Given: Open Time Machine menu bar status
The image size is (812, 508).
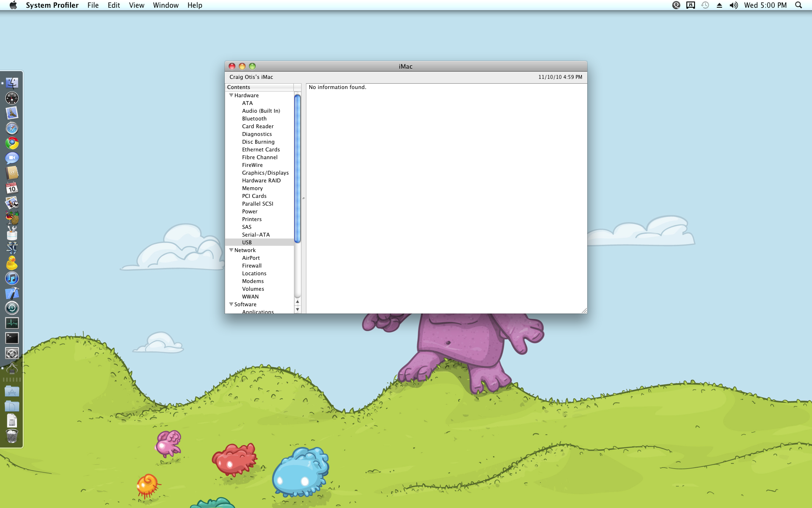Looking at the screenshot, I should pyautogui.click(x=705, y=5).
